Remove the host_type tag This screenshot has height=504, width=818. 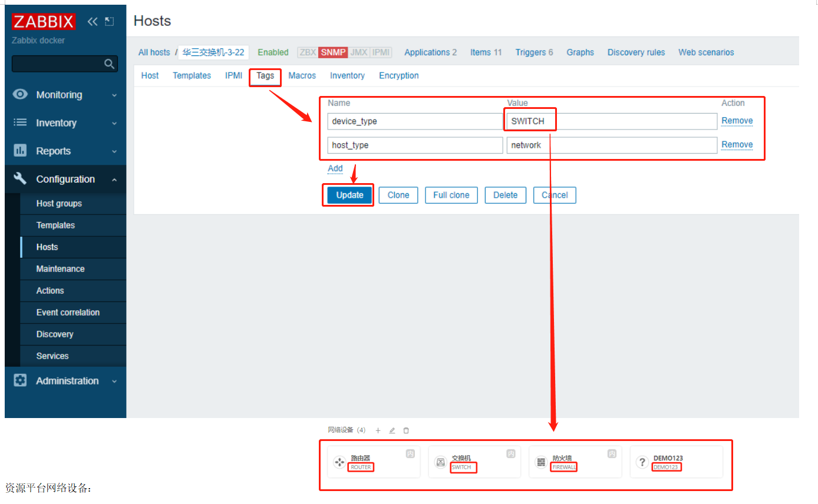tap(737, 144)
